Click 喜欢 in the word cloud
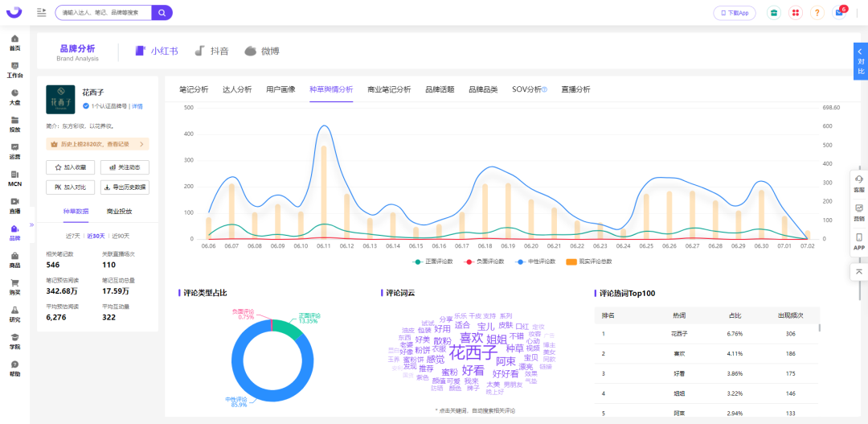Viewport: 868px width, 424px height. [x=472, y=338]
